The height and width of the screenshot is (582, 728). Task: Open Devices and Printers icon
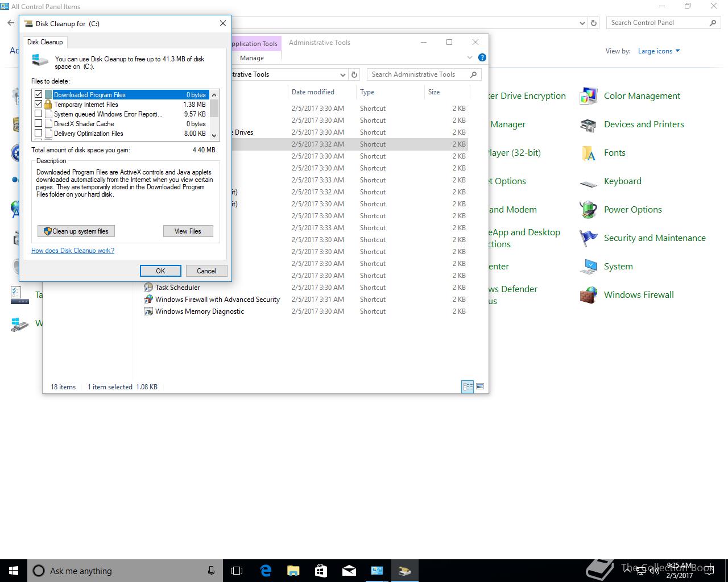588,124
